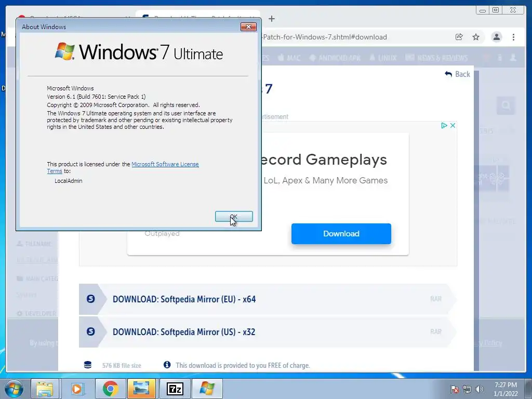This screenshot has height=399, width=532.
Task: Click the blue Download ad button
Action: tap(341, 234)
